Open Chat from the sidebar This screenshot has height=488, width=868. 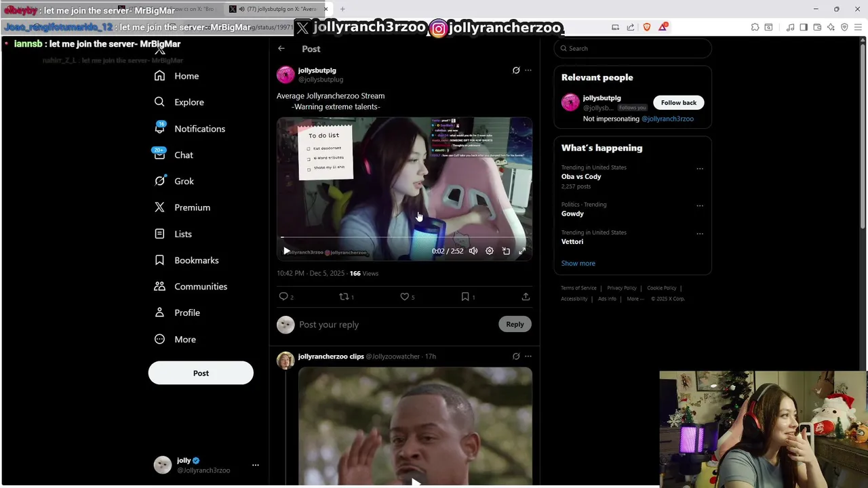point(174,155)
